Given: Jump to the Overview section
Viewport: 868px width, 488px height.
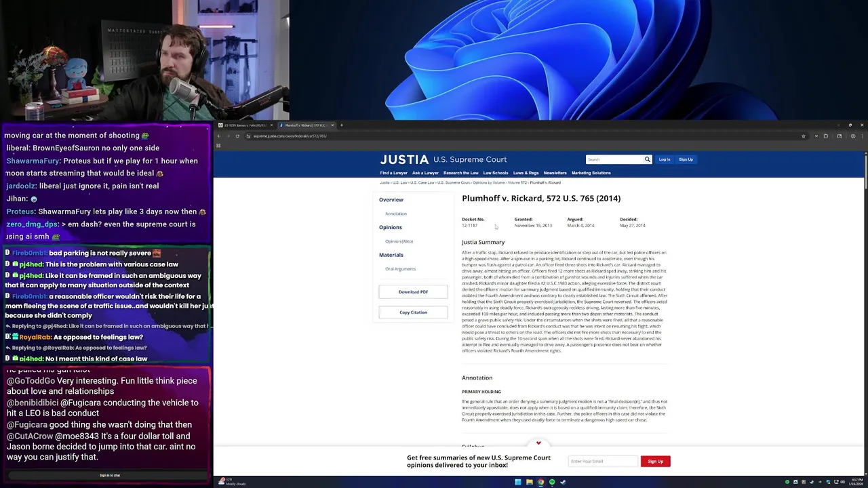Looking at the screenshot, I should point(391,200).
